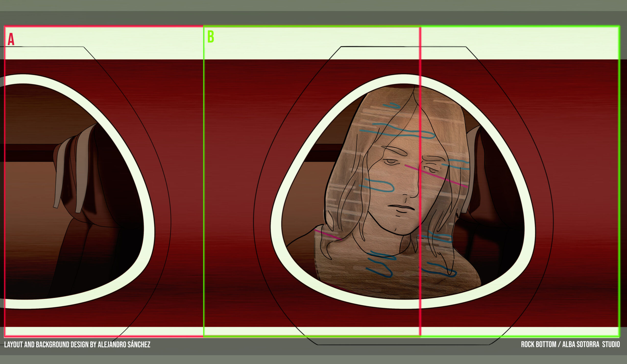Image resolution: width=627 pixels, height=364 pixels.
Task: Click the magenta line across the face
Action: (x=436, y=176)
